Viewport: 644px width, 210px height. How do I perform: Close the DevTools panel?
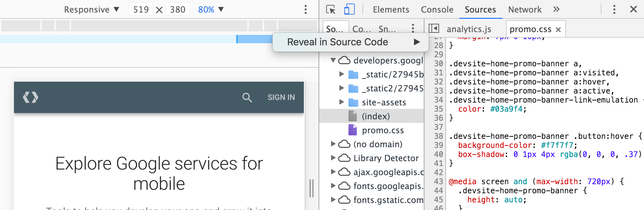coord(633,9)
